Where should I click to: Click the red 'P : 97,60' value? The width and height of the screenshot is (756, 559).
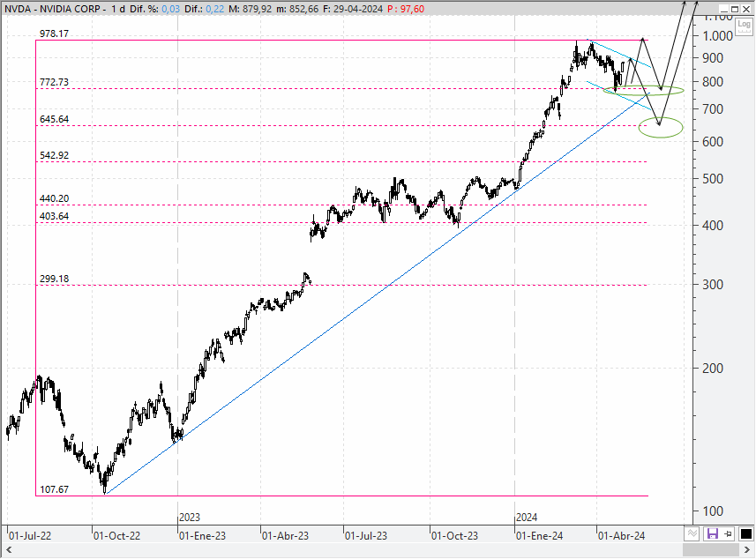pos(406,9)
